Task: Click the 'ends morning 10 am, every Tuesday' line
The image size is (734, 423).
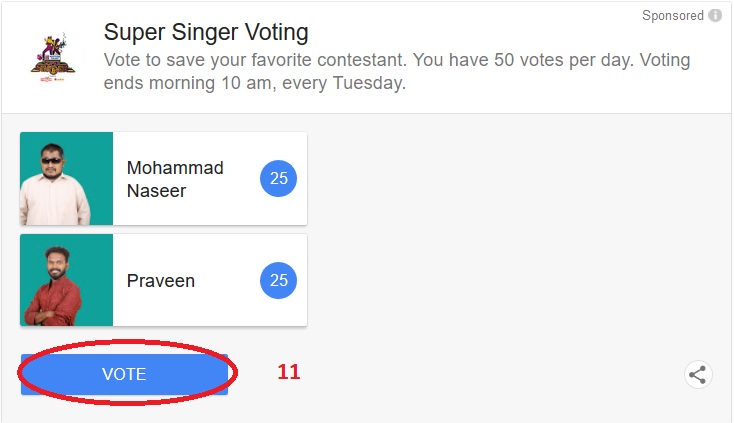Action: 255,83
